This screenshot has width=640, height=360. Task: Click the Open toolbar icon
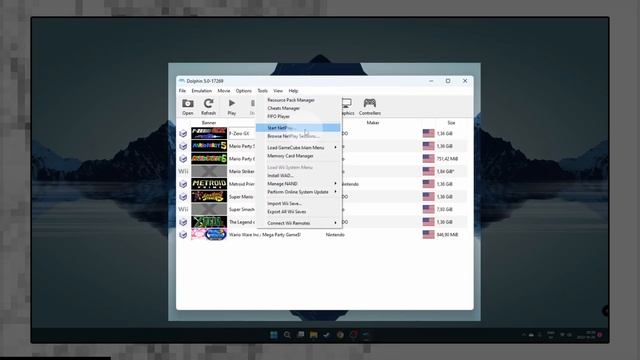pyautogui.click(x=188, y=107)
